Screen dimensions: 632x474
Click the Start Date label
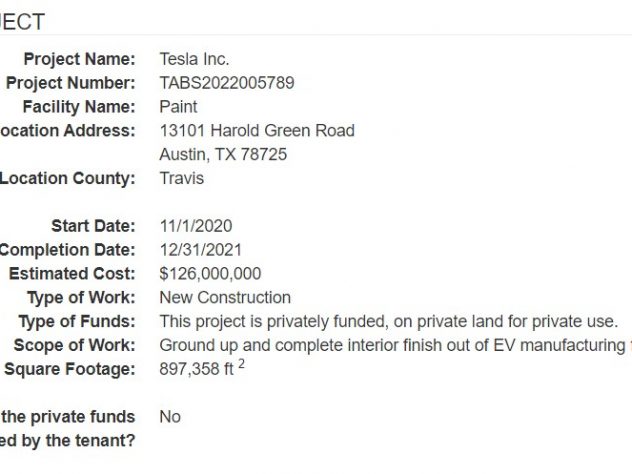(94, 226)
